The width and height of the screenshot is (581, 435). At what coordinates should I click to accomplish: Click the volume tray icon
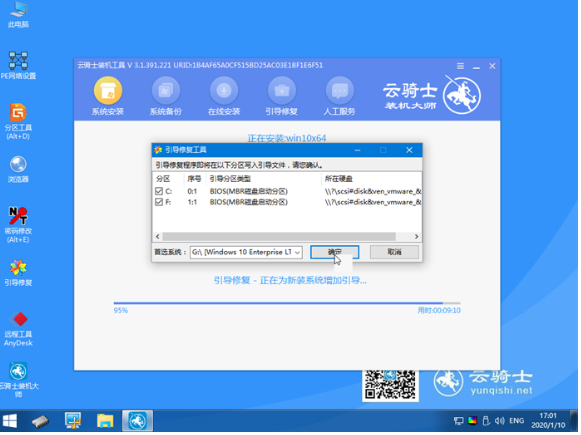click(499, 421)
